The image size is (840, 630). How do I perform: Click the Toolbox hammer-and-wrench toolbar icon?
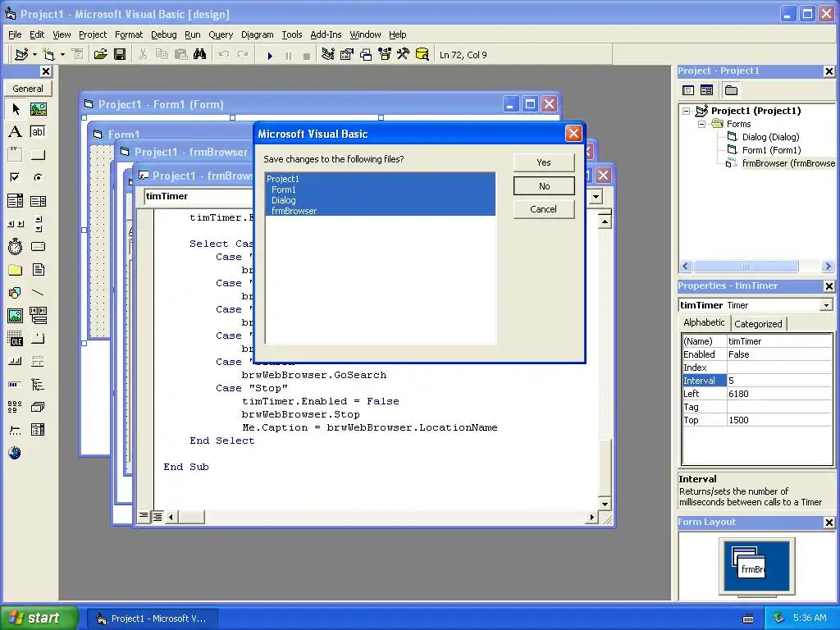click(404, 55)
